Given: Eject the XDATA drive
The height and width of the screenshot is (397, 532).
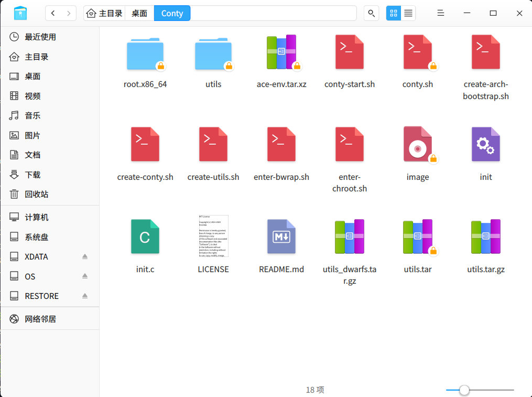Looking at the screenshot, I should pos(85,257).
